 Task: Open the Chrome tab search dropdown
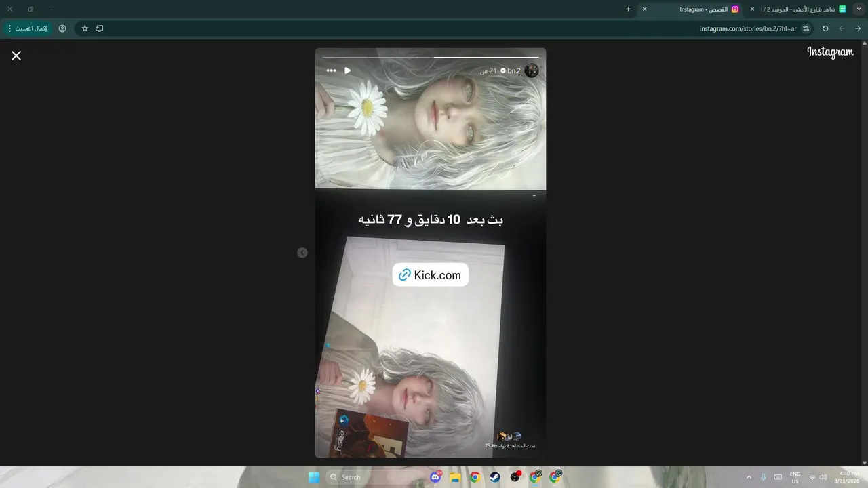coord(859,9)
